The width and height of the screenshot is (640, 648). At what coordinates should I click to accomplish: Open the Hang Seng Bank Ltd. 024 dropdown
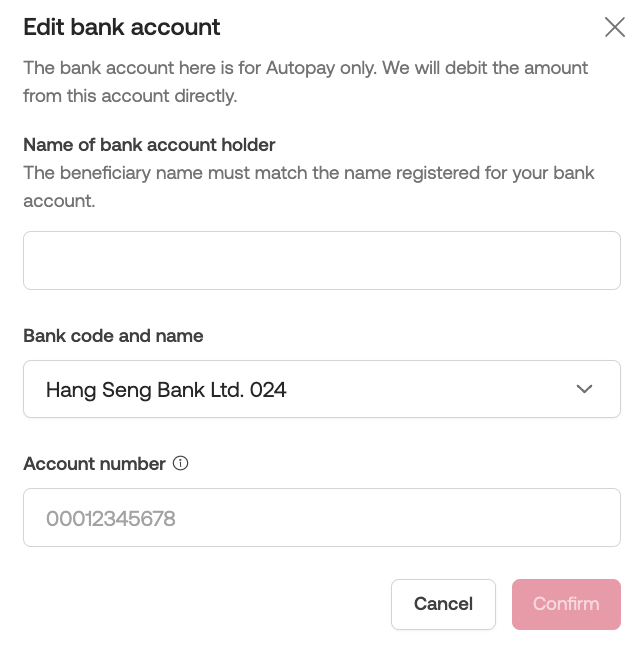pyautogui.click(x=321, y=389)
